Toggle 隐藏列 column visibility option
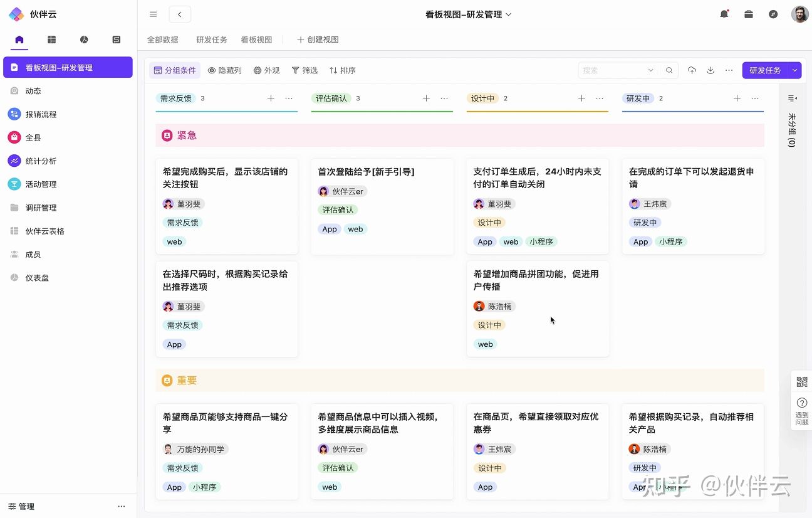Image resolution: width=812 pixels, height=518 pixels. (225, 71)
